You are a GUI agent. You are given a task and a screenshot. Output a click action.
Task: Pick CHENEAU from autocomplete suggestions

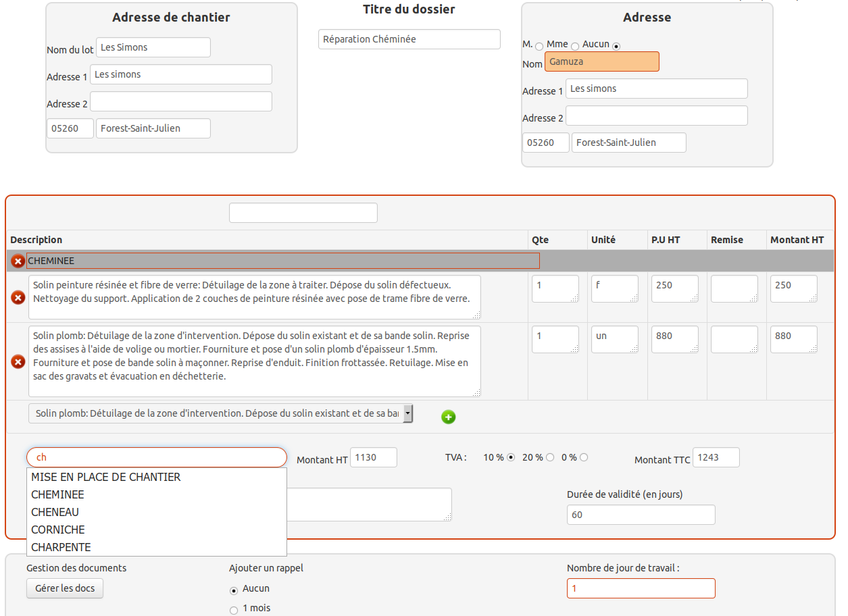pyautogui.click(x=55, y=512)
